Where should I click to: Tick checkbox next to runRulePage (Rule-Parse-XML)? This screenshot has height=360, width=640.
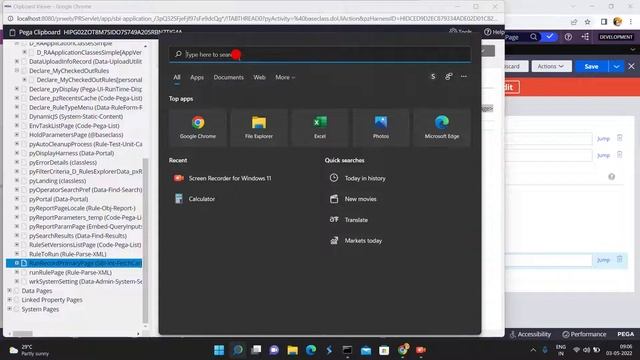pyautogui.click(x=24, y=272)
